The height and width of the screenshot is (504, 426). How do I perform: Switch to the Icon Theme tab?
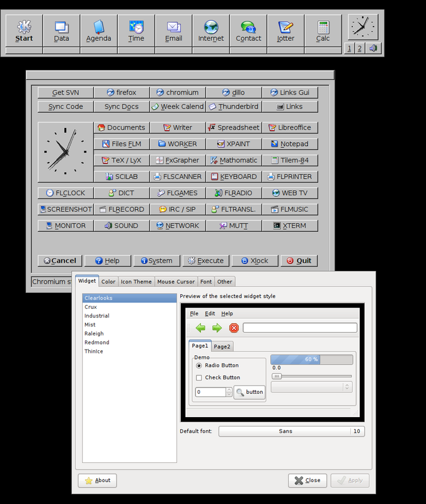click(x=136, y=282)
